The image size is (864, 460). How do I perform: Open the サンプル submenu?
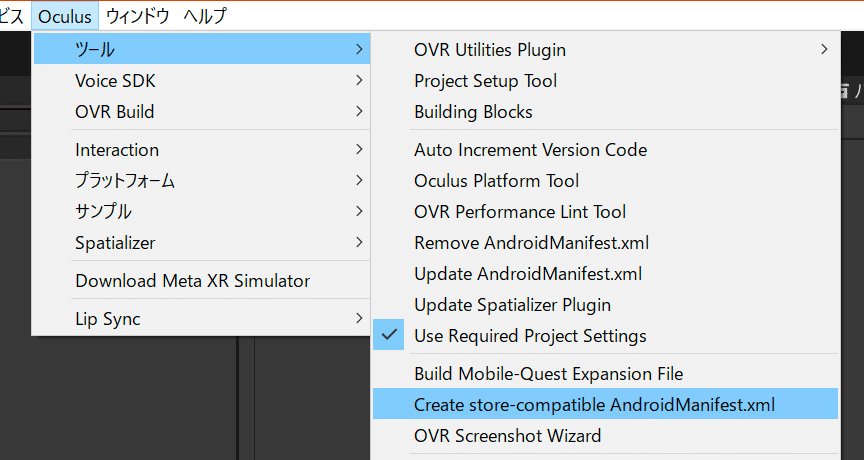pos(200,212)
